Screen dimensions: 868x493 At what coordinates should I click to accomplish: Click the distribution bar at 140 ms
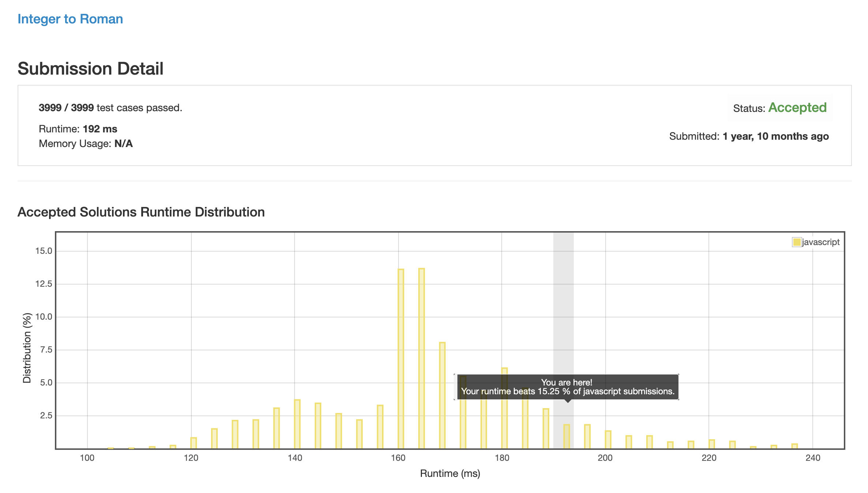297,424
